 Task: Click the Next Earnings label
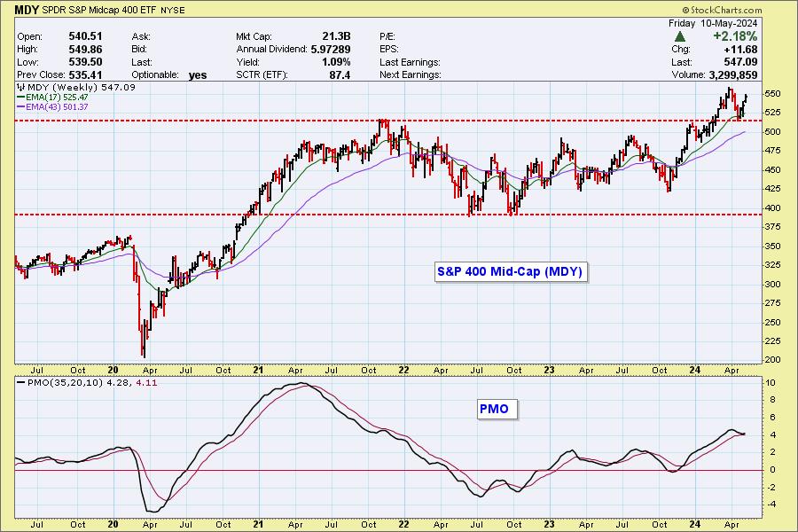[411, 74]
